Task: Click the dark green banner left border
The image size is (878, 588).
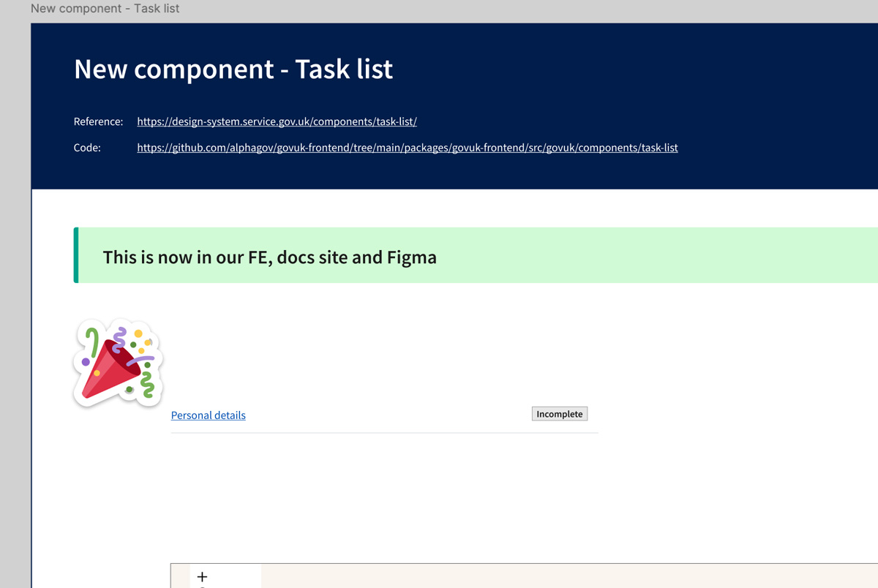Action: [x=76, y=255]
